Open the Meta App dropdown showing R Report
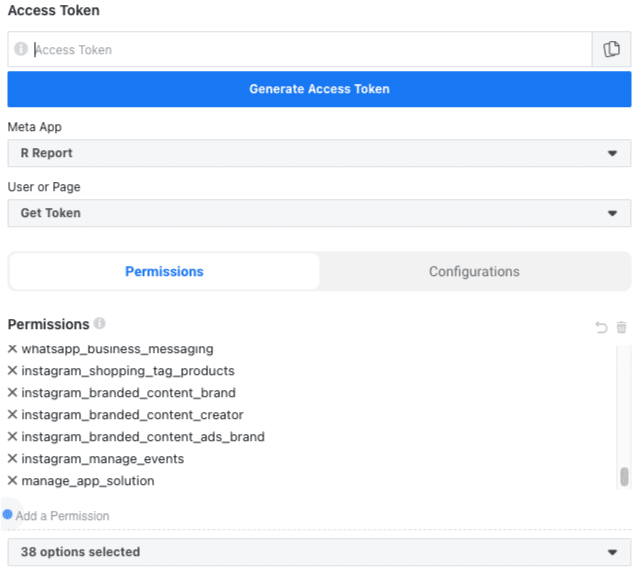This screenshot has height=581, width=643. click(319, 153)
